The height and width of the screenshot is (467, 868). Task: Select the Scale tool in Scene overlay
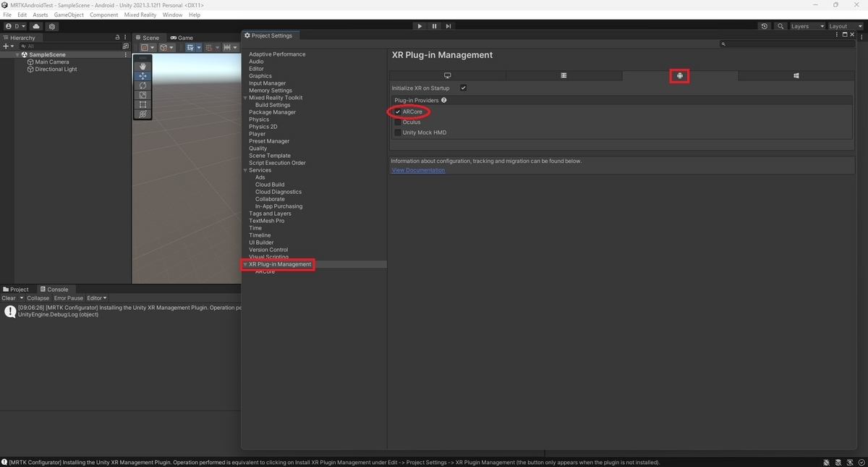142,95
